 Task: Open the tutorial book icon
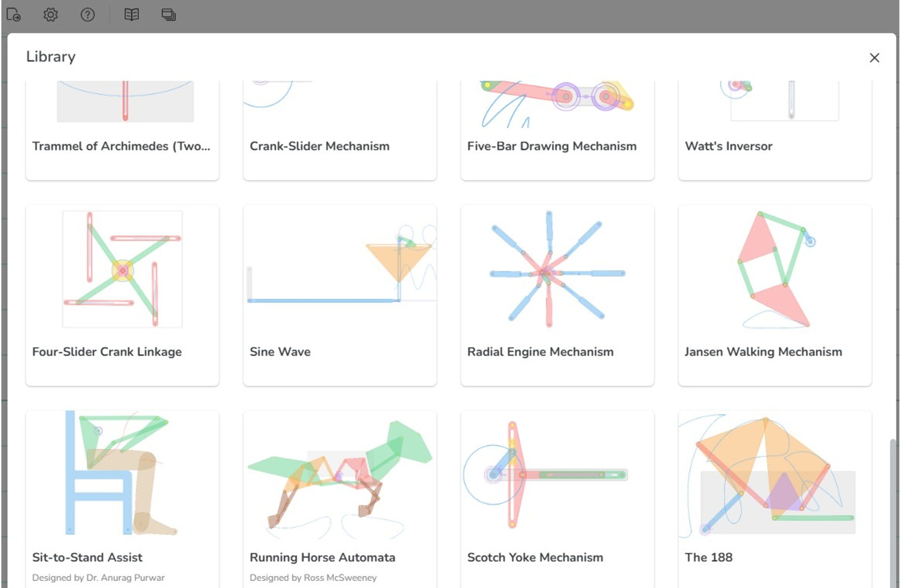click(131, 15)
